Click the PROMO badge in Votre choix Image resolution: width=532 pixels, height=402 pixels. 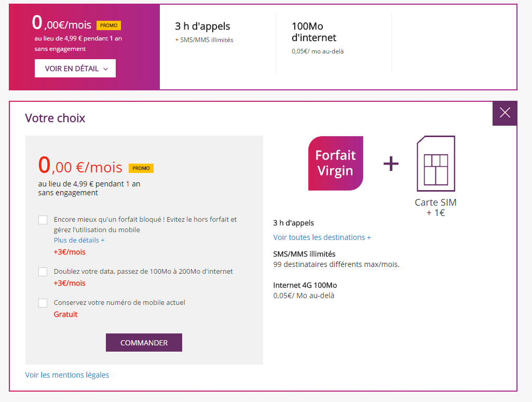141,168
